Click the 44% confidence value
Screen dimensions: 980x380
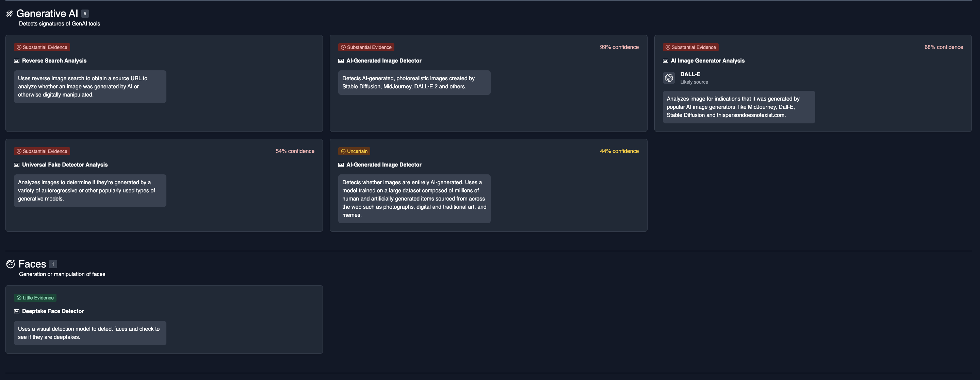[x=619, y=151]
